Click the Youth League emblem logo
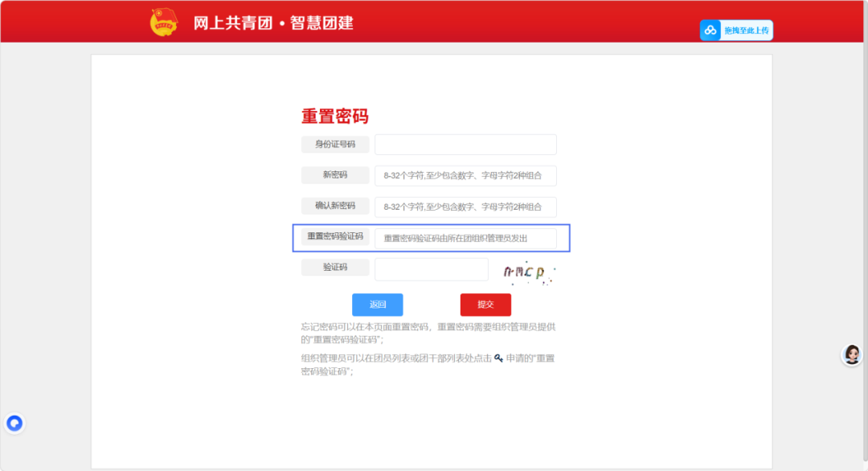Viewport: 868px width, 471px height. (x=164, y=23)
